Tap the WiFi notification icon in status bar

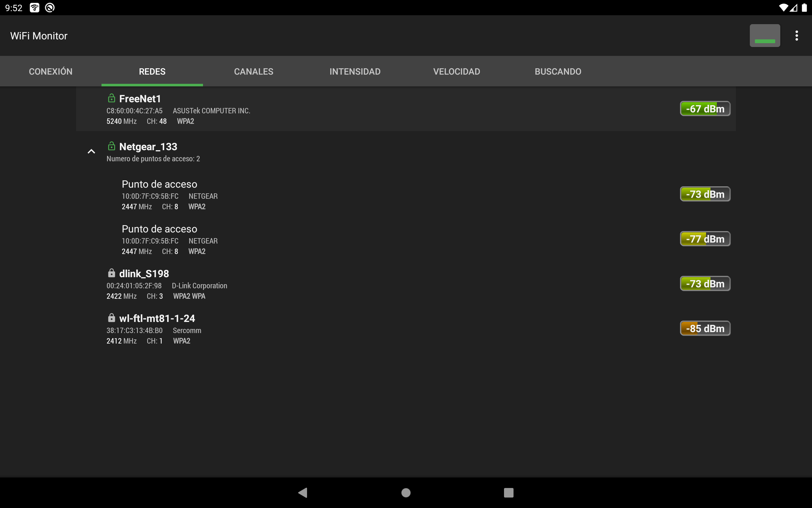[x=35, y=8]
